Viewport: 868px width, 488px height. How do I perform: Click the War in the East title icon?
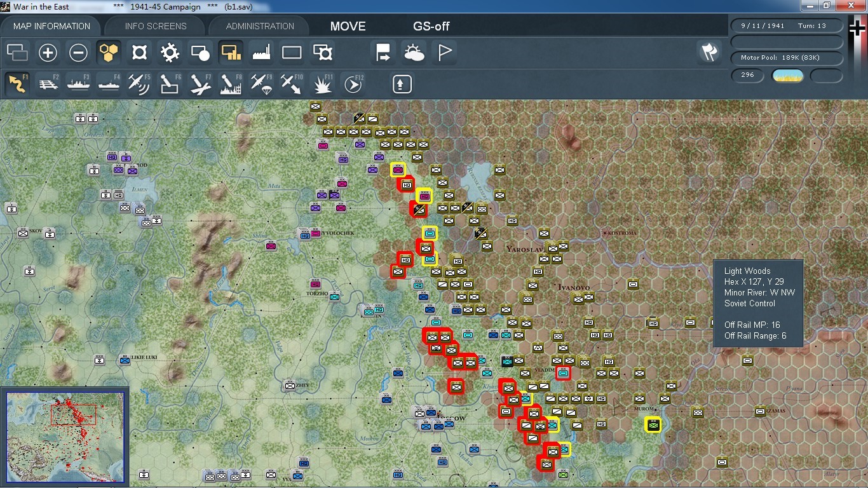point(6,6)
